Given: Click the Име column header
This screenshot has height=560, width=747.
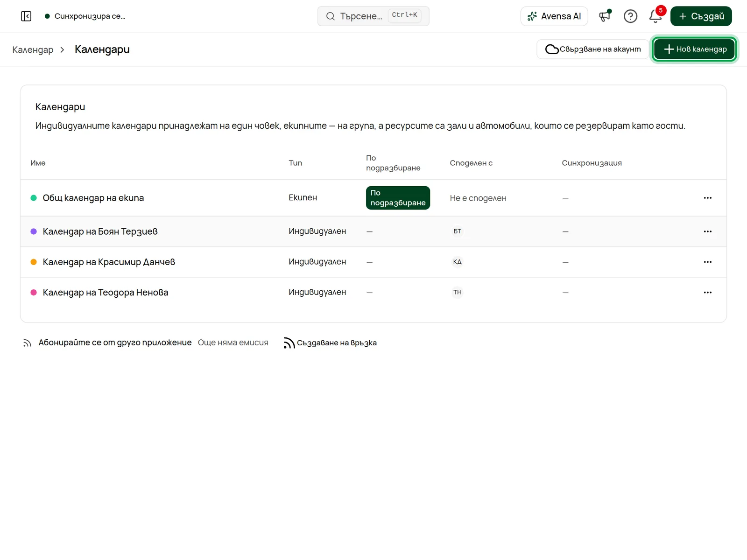Looking at the screenshot, I should 38,163.
